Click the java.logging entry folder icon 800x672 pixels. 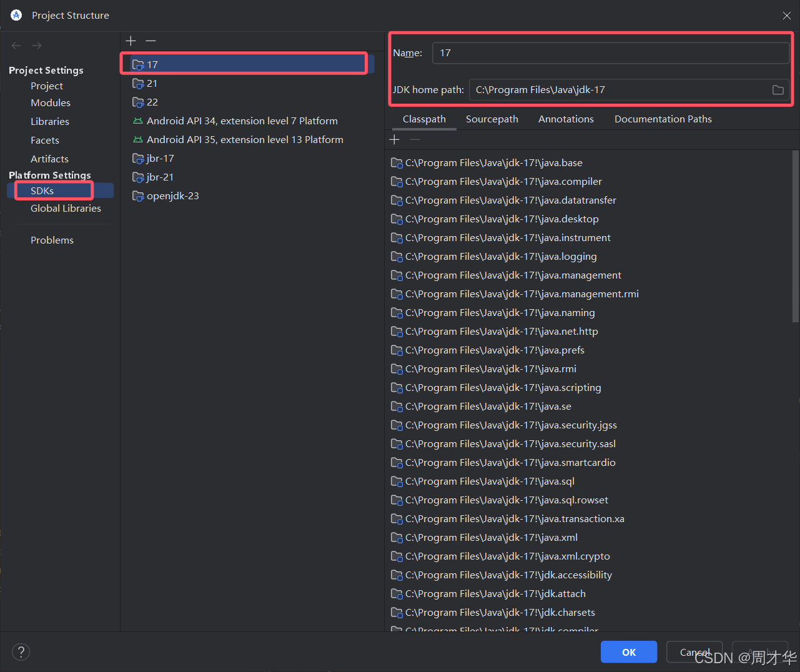397,257
